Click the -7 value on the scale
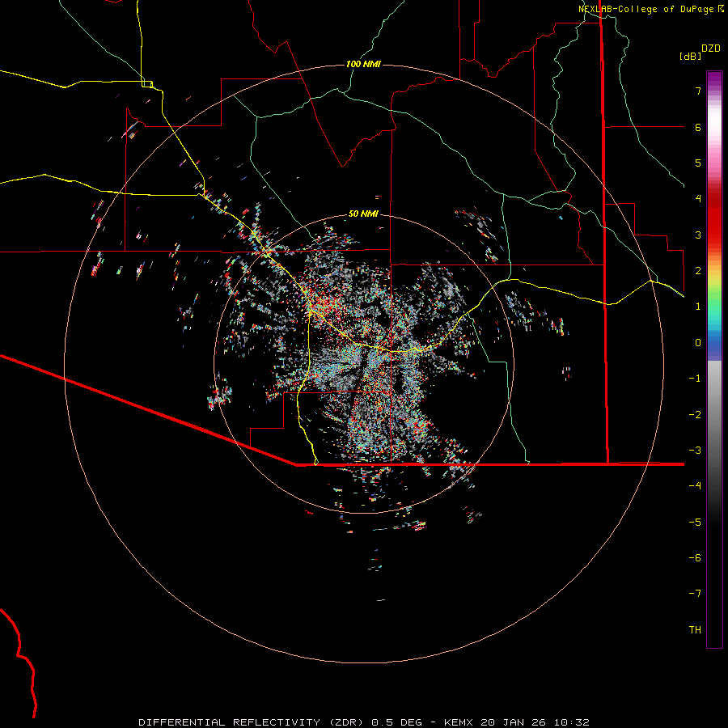The height and width of the screenshot is (728, 728). [695, 594]
